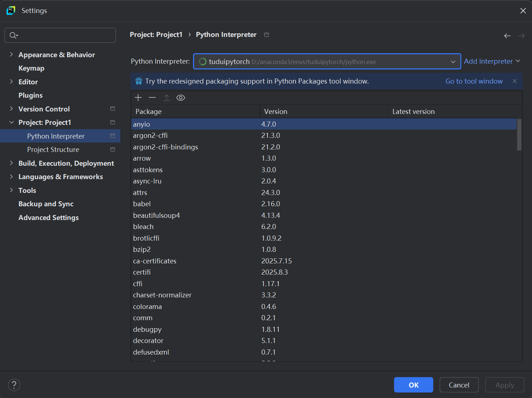Open Backup and Sync settings
The height and width of the screenshot is (398, 532).
[x=46, y=204]
